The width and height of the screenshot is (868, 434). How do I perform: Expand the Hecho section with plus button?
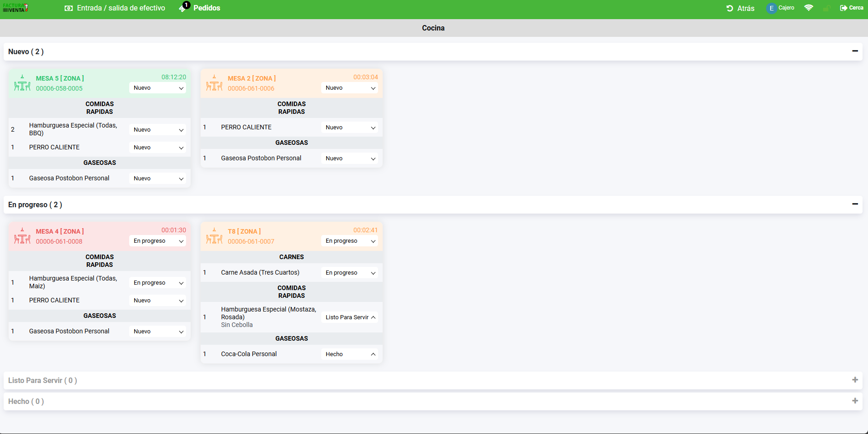tap(855, 401)
